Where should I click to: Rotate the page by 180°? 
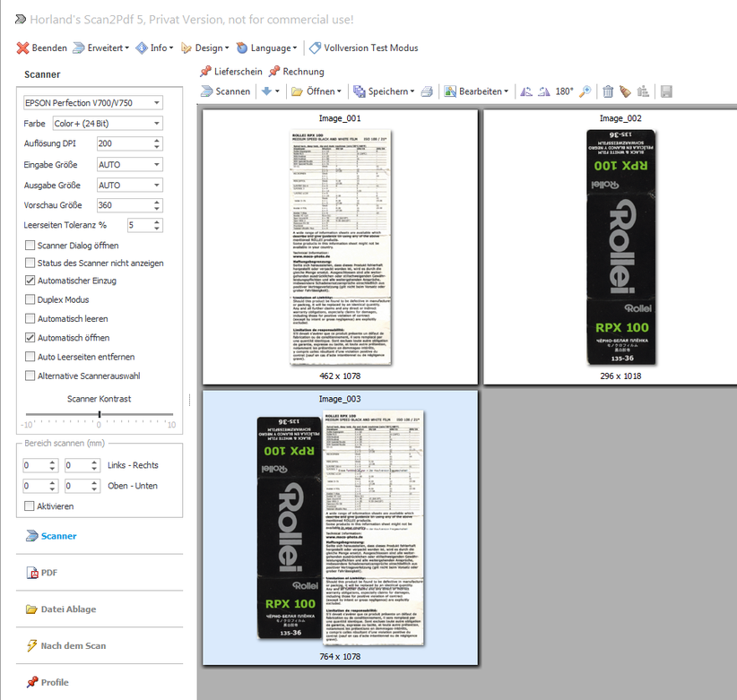coord(564,91)
